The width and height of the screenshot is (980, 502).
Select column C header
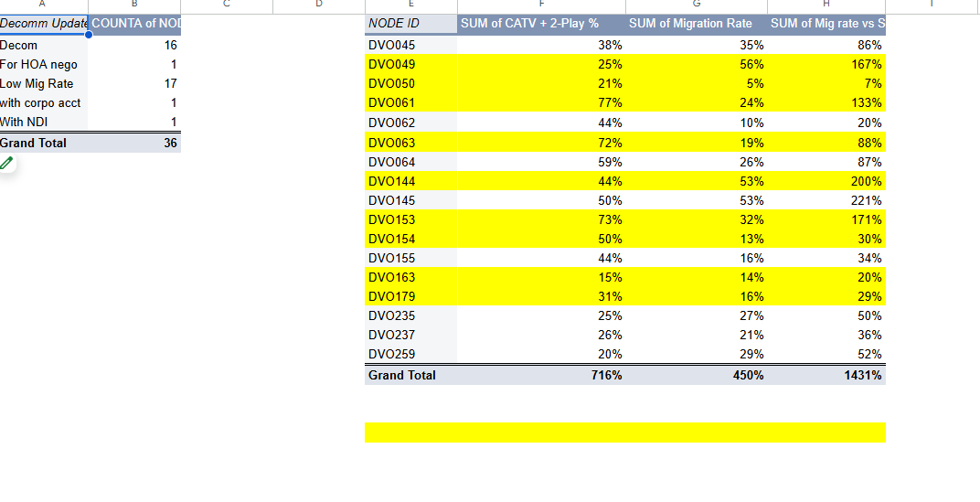(x=227, y=5)
